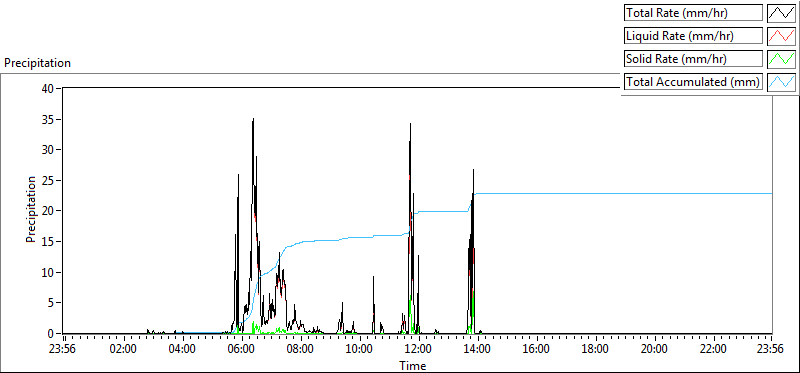
Task: Click the 20 tick label on Y axis
Action: click(x=48, y=211)
